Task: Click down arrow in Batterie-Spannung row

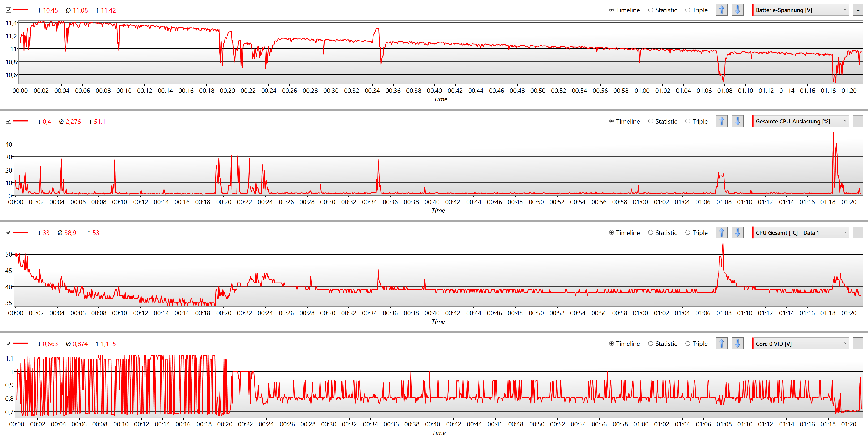Action: coord(737,10)
